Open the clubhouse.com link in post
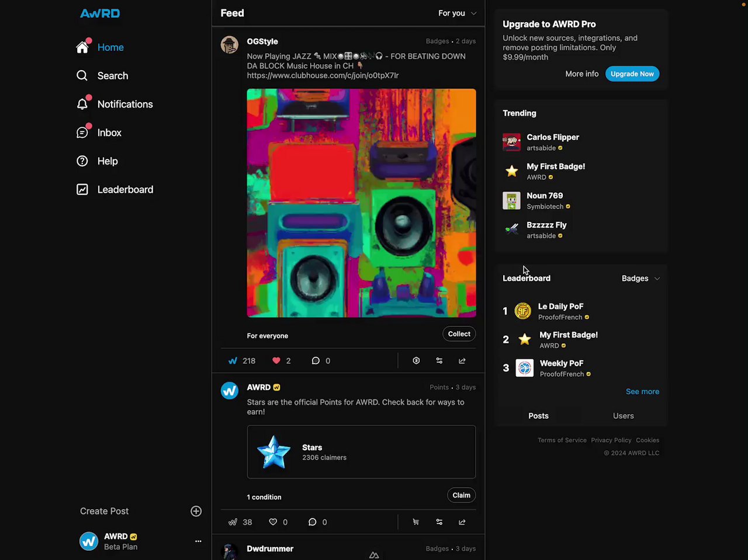Viewport: 748px width, 560px height. pos(323,75)
